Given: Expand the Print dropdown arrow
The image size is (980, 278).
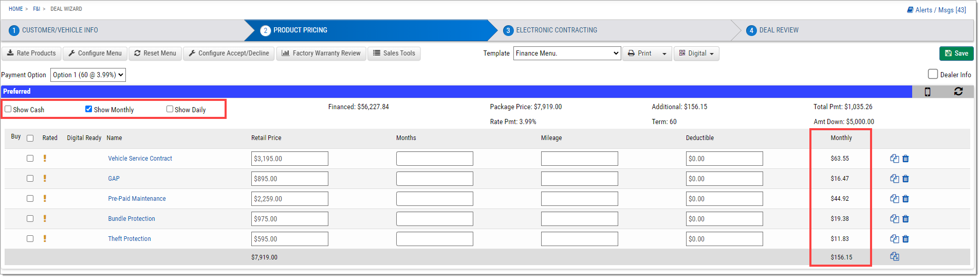Looking at the screenshot, I should pyautogui.click(x=664, y=54).
